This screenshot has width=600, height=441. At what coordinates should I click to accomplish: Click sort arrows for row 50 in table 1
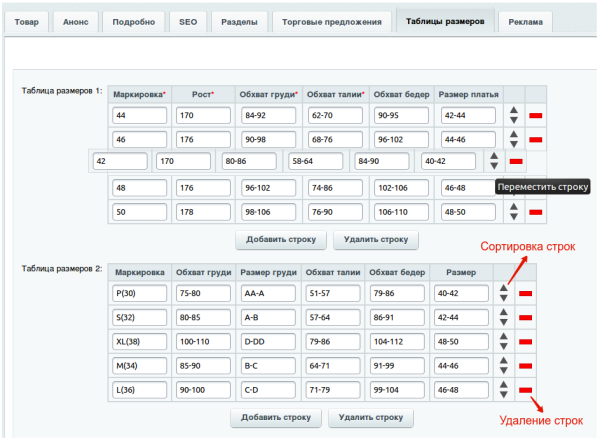[513, 212]
